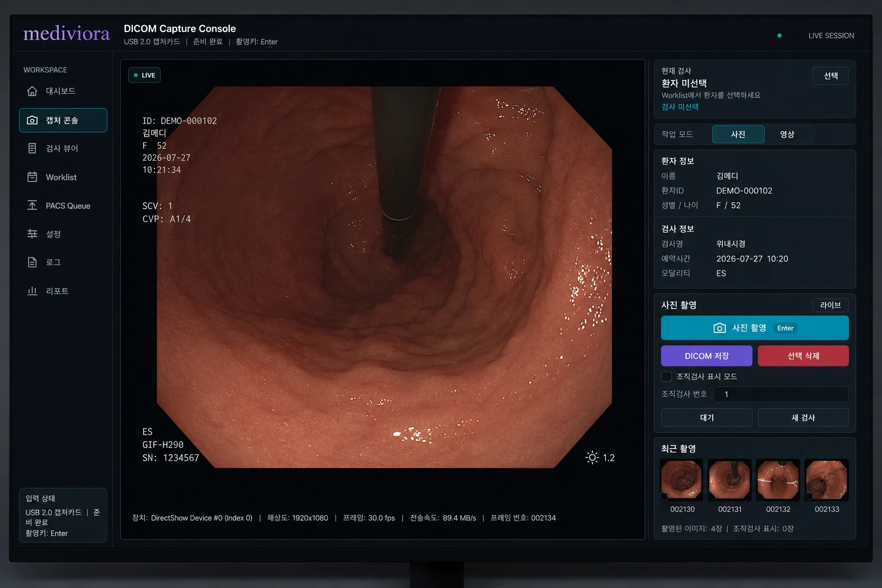Open thumbnail 002132
Image resolution: width=882 pixels, height=588 pixels.
pyautogui.click(x=778, y=480)
